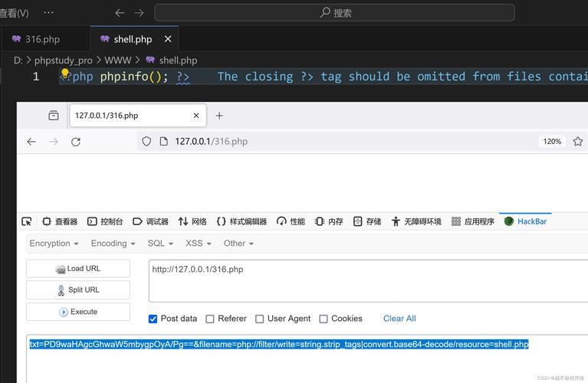Click the underlined closing ?> tag

tap(183, 77)
